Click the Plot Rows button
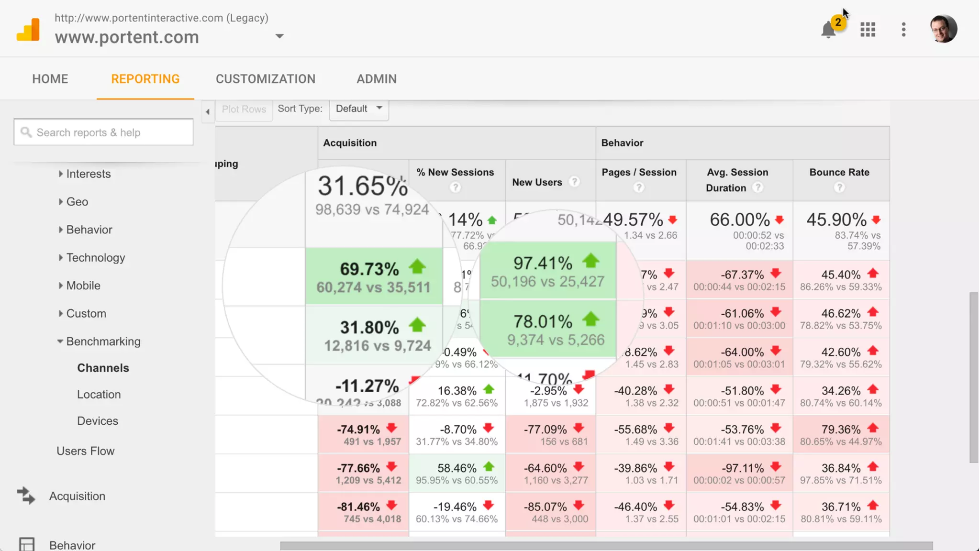The width and height of the screenshot is (980, 551). pos(244,110)
